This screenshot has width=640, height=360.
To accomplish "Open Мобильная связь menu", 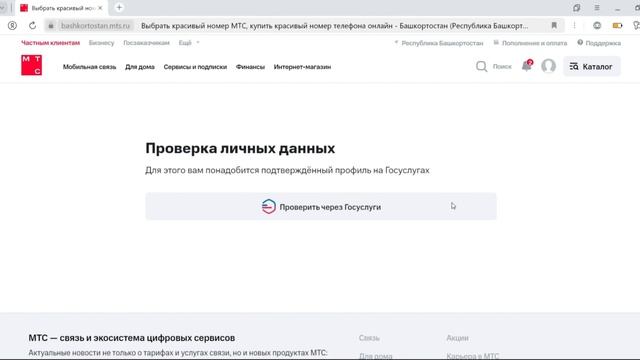I will click(89, 67).
